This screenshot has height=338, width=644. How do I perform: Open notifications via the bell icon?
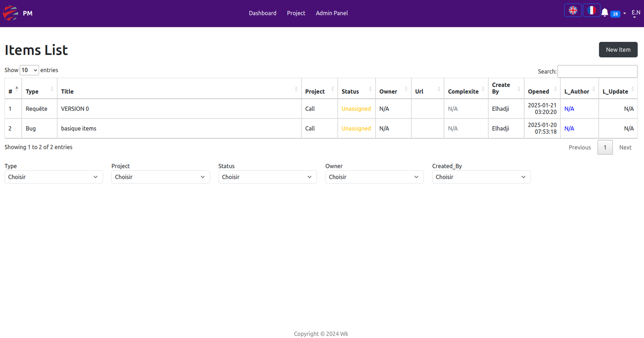(605, 13)
